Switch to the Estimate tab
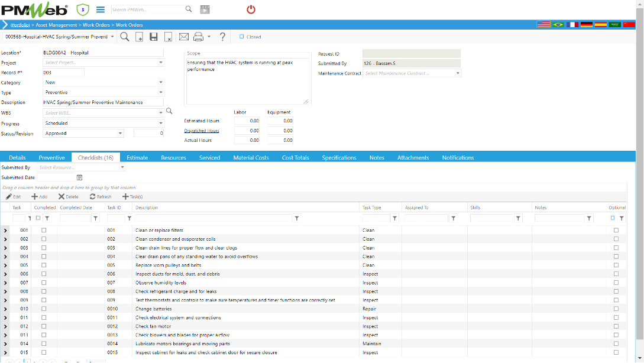Image resolution: width=644 pixels, height=363 pixels. pos(137,158)
